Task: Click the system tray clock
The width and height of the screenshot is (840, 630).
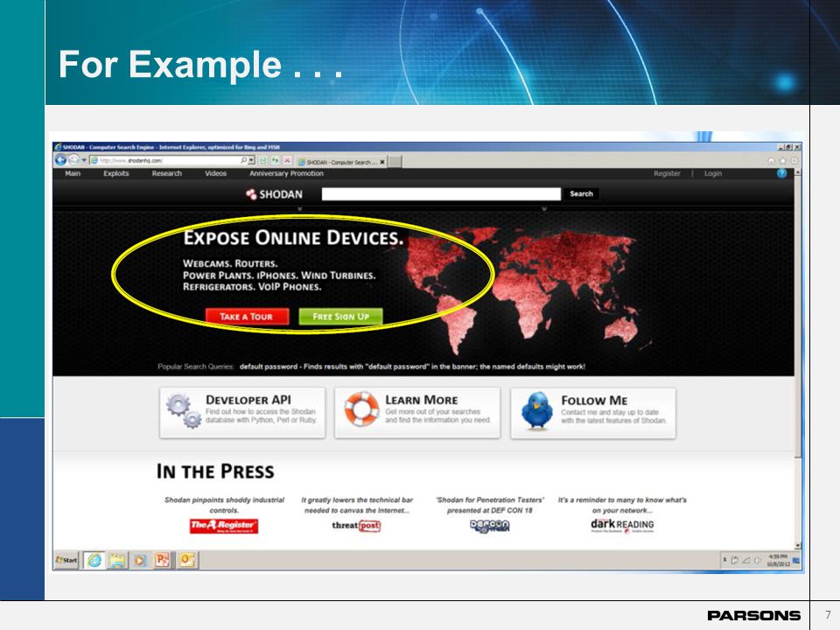Action: (779, 560)
